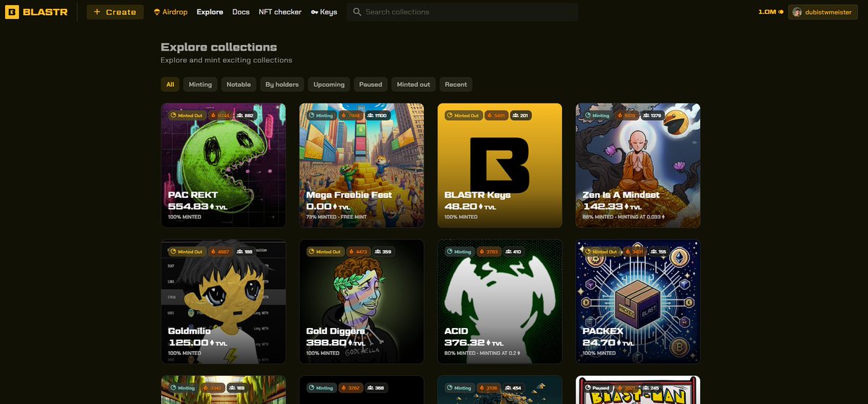Image resolution: width=868 pixels, height=404 pixels.
Task: Click the plus Create button
Action: click(115, 12)
